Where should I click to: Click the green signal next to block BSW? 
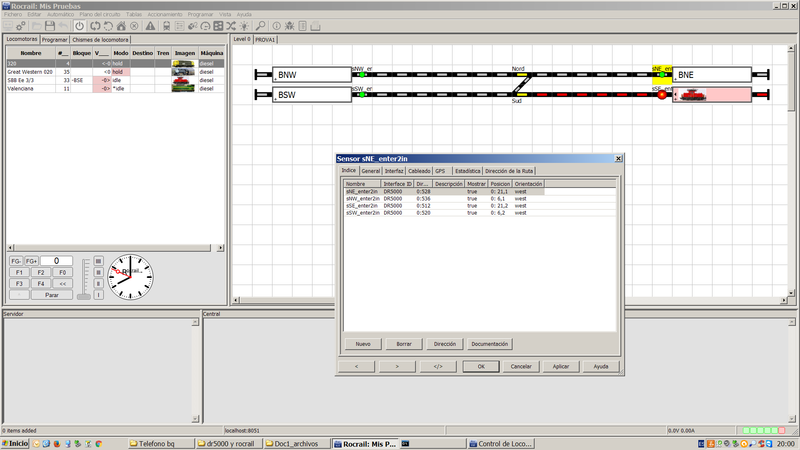click(x=362, y=94)
